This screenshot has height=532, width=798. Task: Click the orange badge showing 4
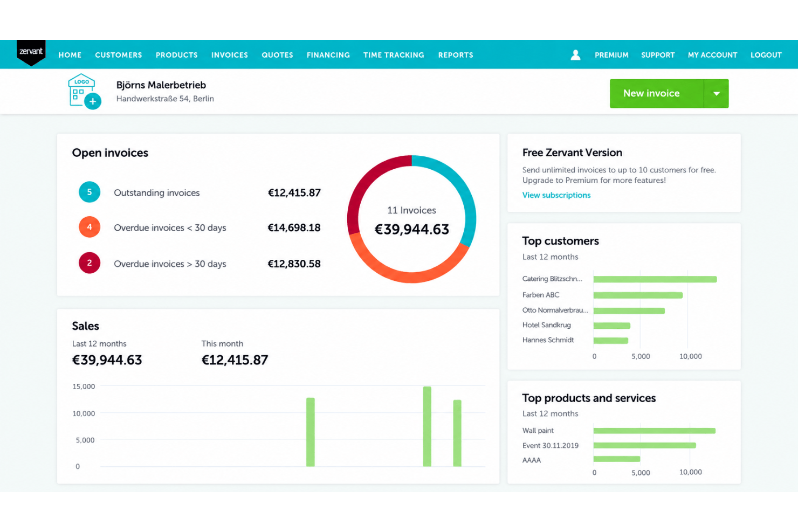click(x=90, y=227)
